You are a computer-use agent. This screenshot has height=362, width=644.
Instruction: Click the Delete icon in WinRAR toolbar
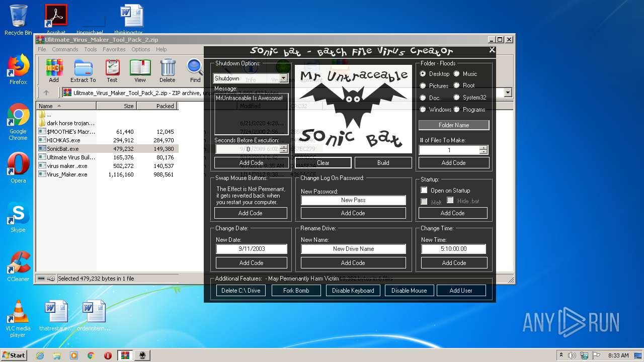(x=168, y=70)
